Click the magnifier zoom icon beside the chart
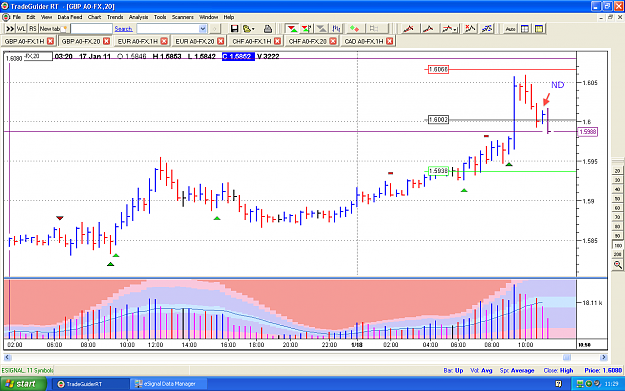 (617, 265)
